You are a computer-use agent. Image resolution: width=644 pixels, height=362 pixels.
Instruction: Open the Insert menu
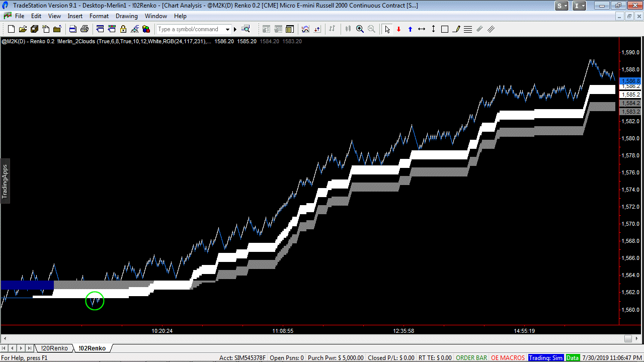coord(75,16)
